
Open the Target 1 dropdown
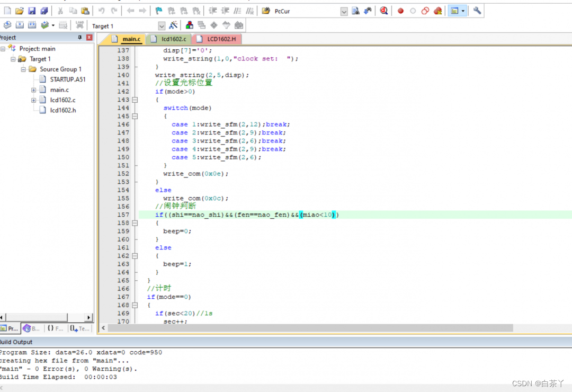point(162,26)
